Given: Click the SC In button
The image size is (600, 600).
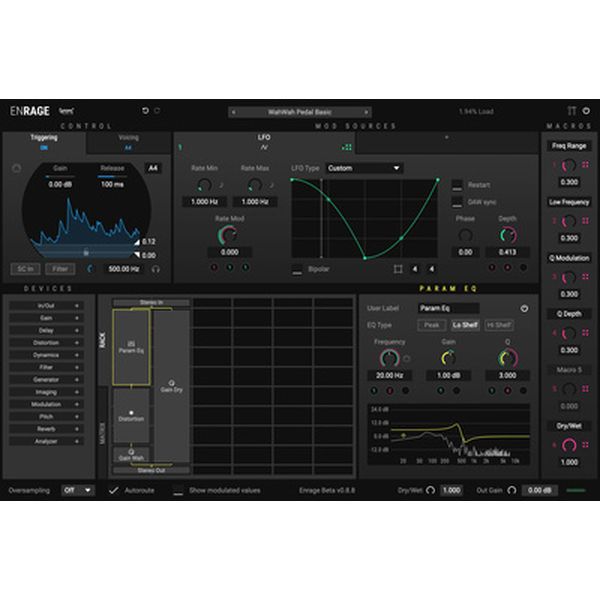Looking at the screenshot, I should (23, 269).
